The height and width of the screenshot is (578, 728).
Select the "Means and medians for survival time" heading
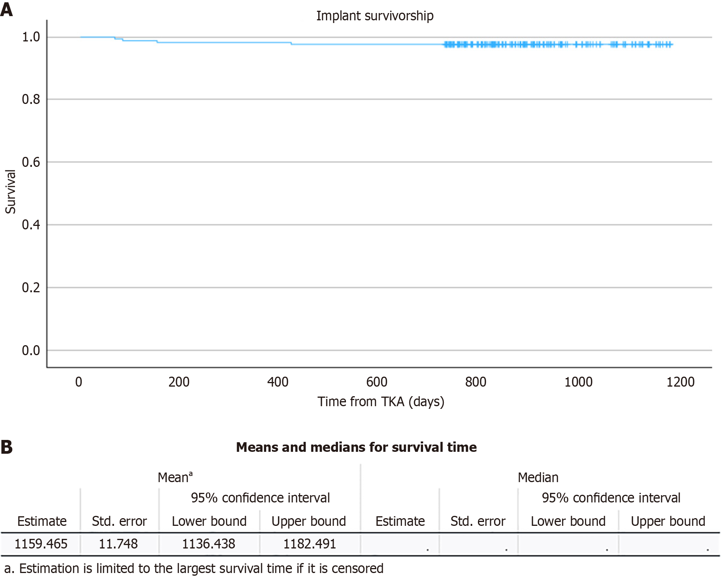tap(356, 447)
